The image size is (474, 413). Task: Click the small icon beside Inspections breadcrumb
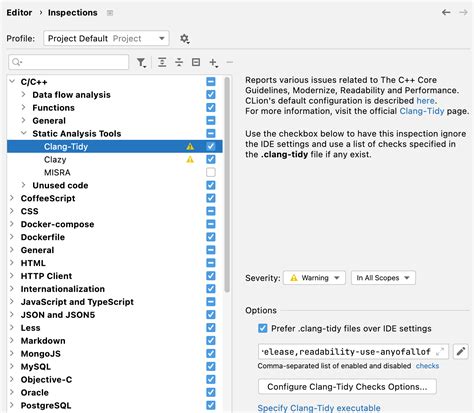pos(110,13)
